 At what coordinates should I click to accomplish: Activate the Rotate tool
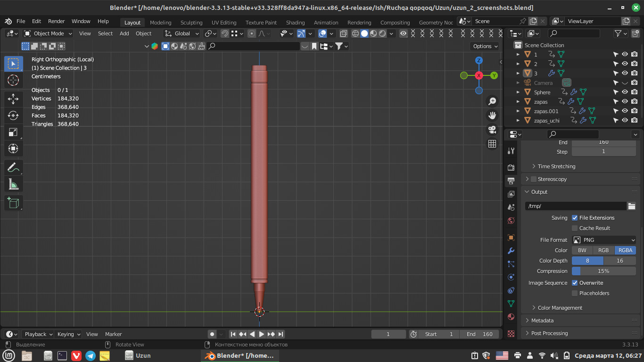click(x=13, y=115)
